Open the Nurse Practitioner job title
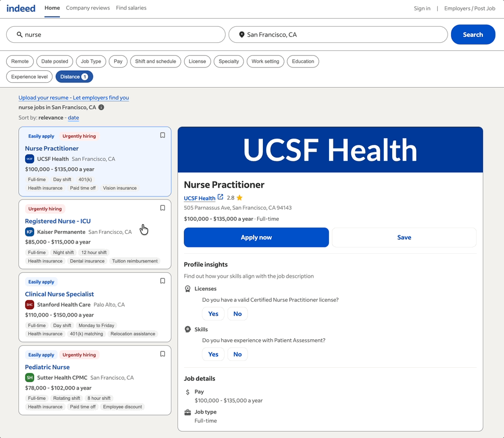 [52, 148]
